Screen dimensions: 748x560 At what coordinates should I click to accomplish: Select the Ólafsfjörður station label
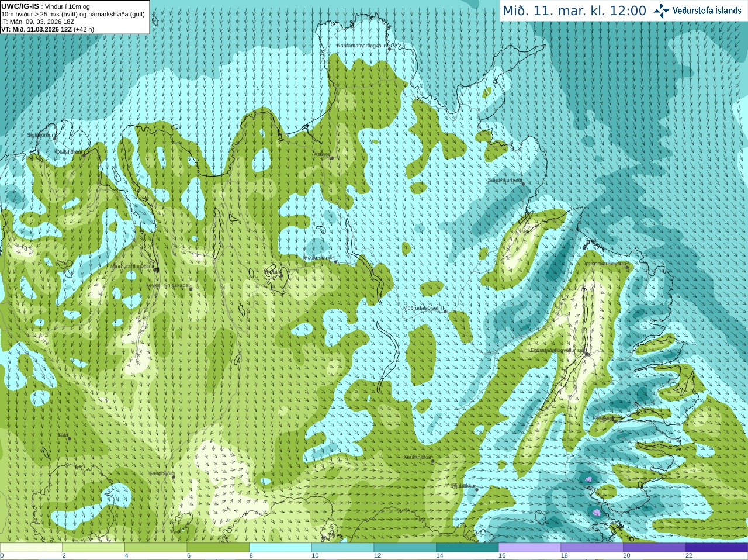coord(68,151)
